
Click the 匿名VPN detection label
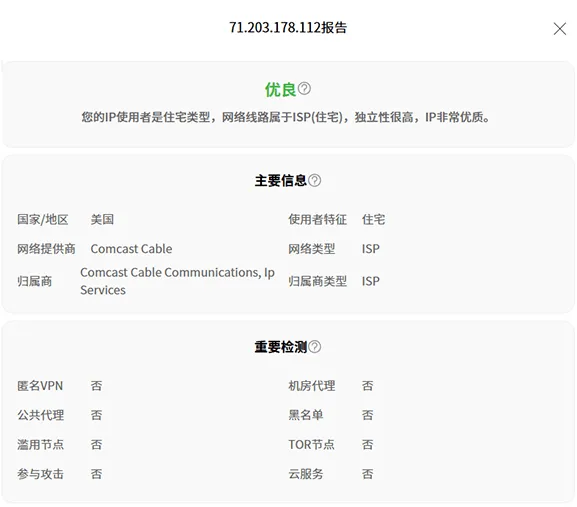pyautogui.click(x=40, y=386)
